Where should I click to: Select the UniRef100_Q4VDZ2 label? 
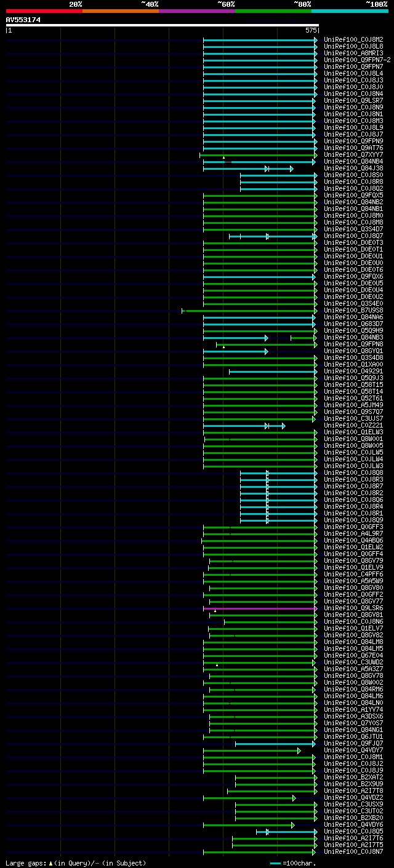[353, 798]
